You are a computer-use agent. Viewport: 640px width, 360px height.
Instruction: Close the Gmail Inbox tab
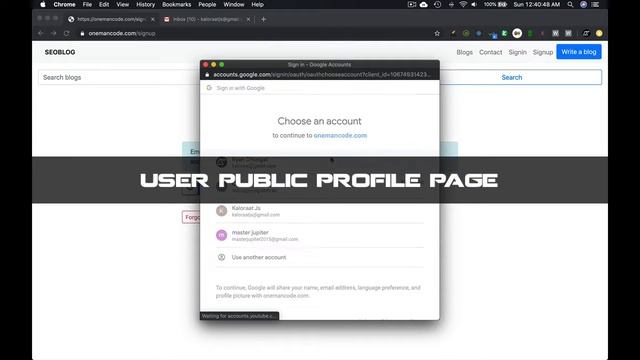pyautogui.click(x=248, y=19)
